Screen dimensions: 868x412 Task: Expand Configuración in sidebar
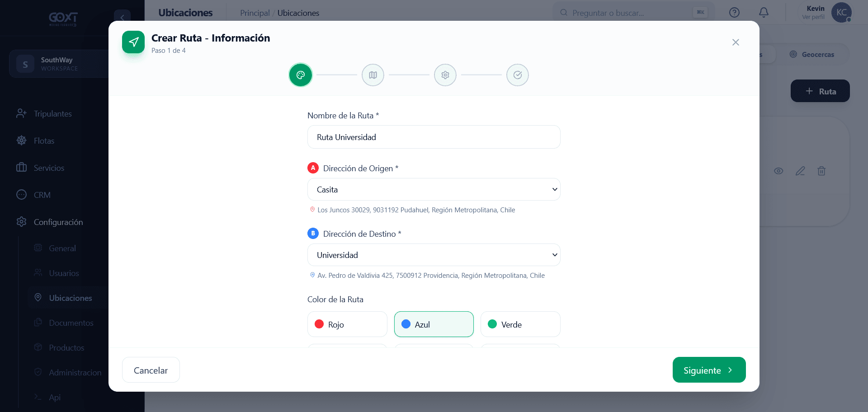[58, 222]
